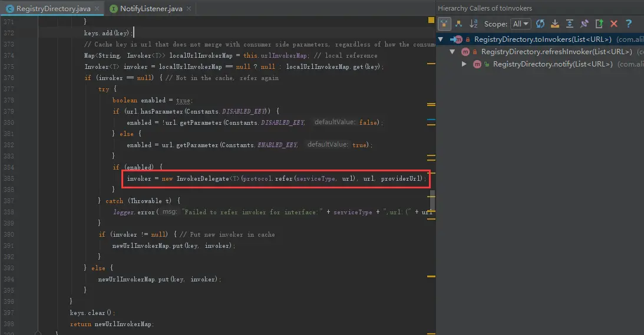Select RegistryDirectory.notify(List<URL>) row
Screen dimensions: 644x335
pos(540,64)
